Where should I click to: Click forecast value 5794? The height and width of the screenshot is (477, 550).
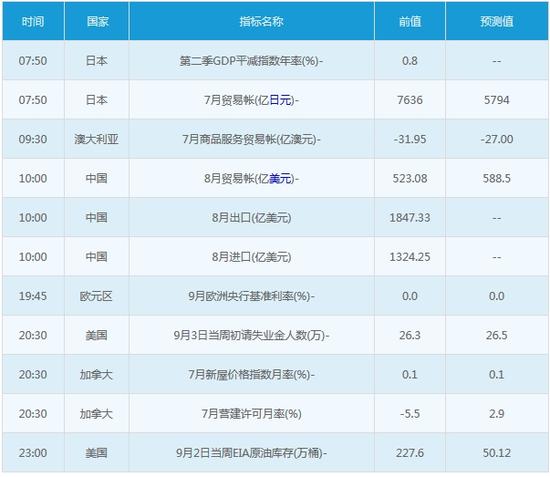point(497,100)
